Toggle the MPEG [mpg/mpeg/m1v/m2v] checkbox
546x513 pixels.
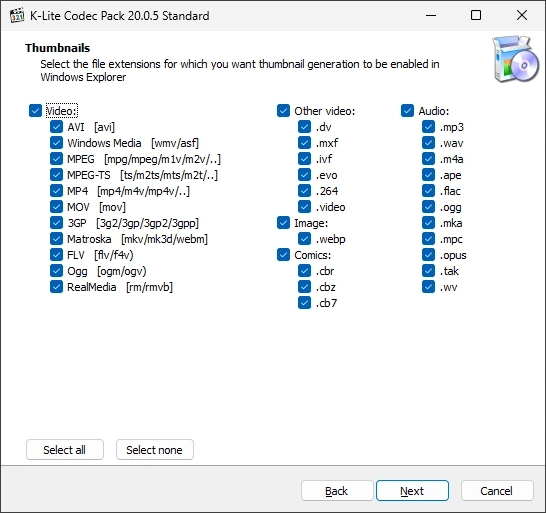(x=56, y=159)
